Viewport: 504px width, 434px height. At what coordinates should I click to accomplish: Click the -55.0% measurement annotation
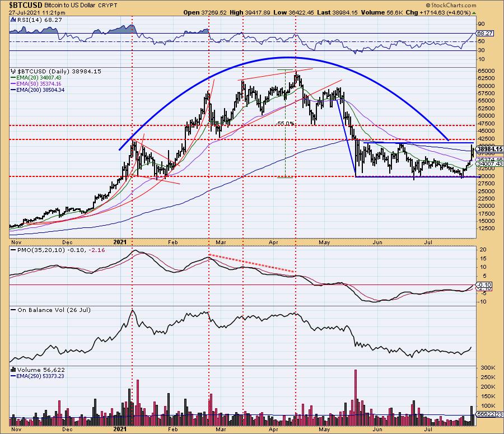tap(285, 123)
